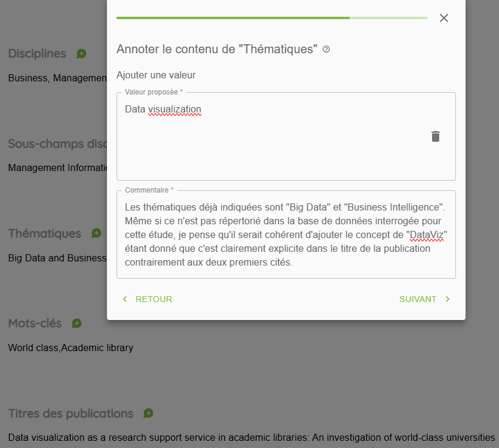The width and height of the screenshot is (499, 448).
Task: Add annotation to Disciplines section
Action: 81,54
